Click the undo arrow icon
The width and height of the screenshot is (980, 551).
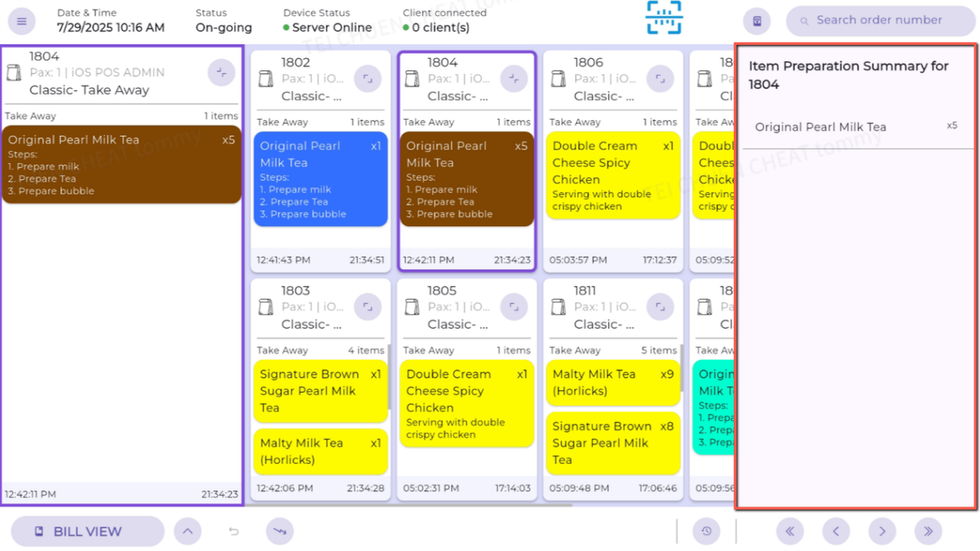[234, 532]
